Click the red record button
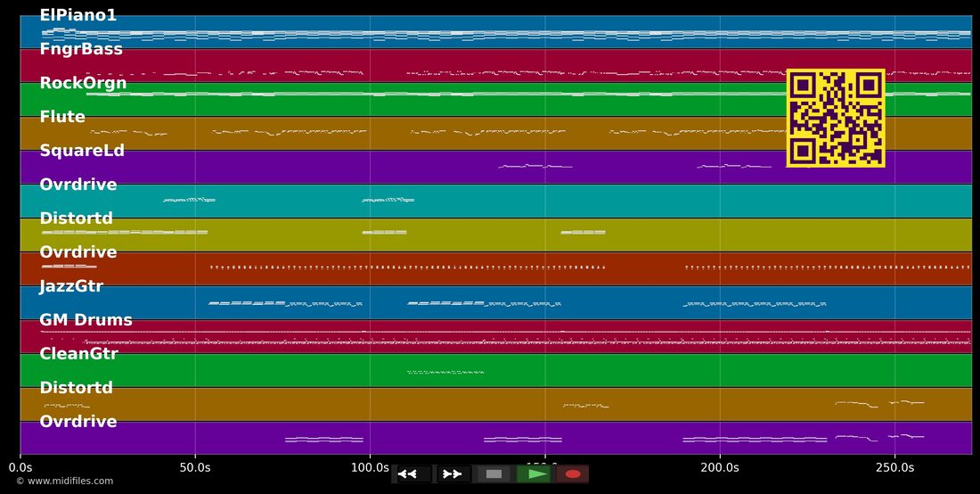 (573, 474)
